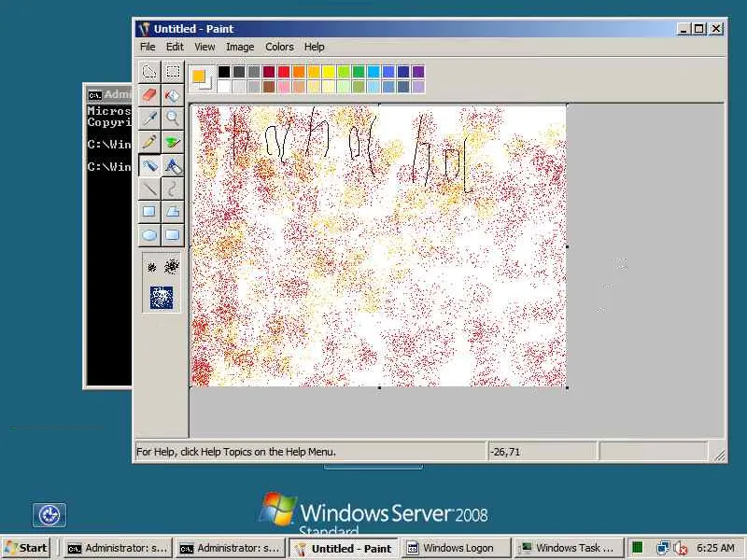Open the Help menu

coord(314,47)
